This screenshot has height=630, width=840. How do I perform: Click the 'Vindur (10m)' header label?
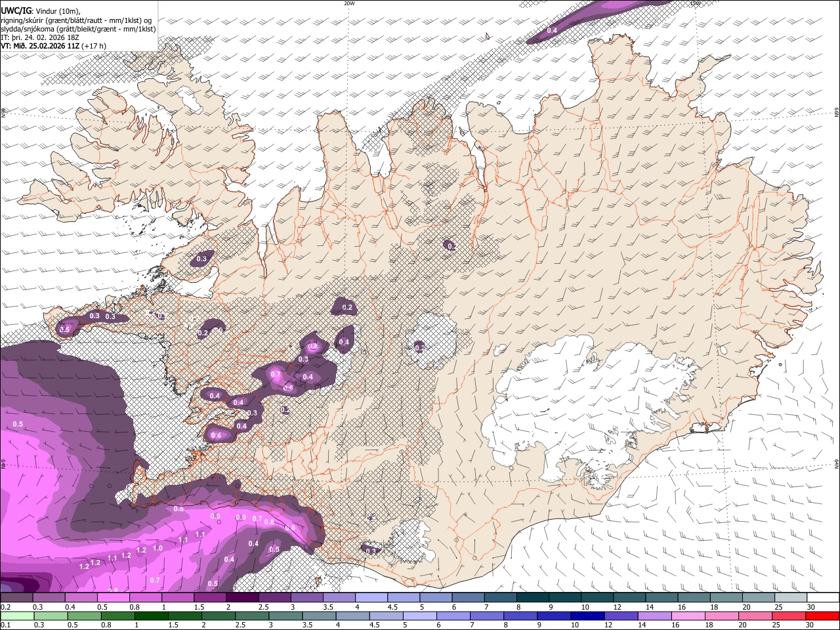(57, 10)
